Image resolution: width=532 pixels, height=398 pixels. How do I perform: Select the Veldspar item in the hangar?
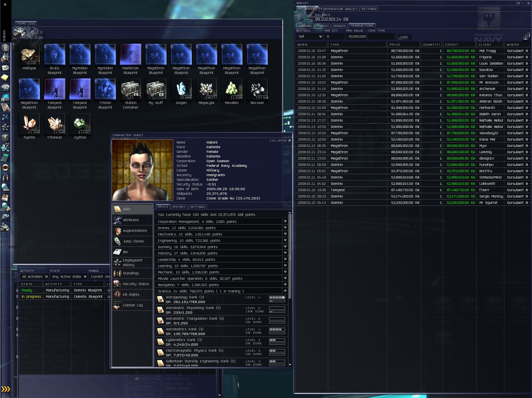[29, 57]
